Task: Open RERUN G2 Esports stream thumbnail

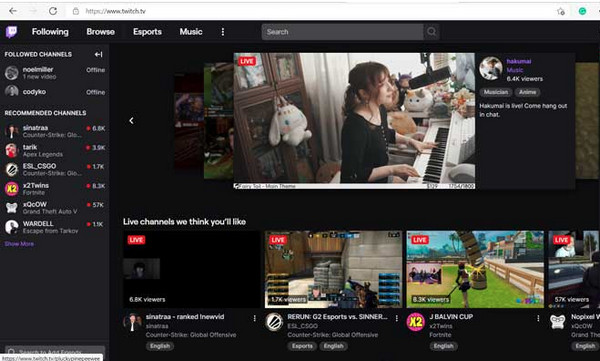Action: (x=333, y=269)
